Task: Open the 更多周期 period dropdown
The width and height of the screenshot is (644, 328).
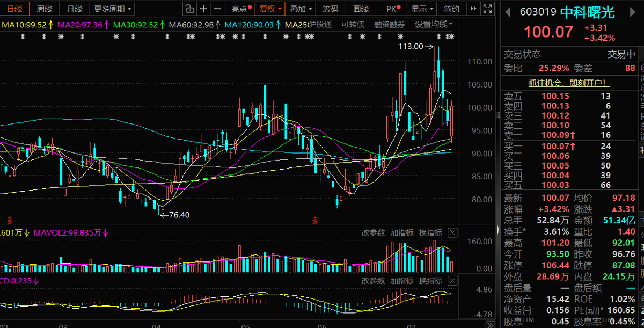Action: pyautogui.click(x=113, y=9)
